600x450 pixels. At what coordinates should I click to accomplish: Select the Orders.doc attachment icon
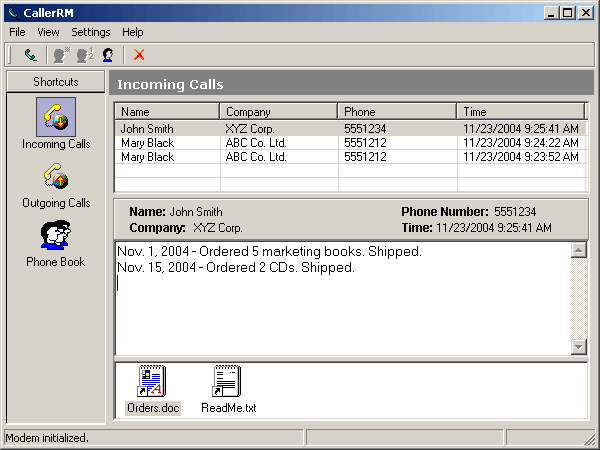pos(152,381)
